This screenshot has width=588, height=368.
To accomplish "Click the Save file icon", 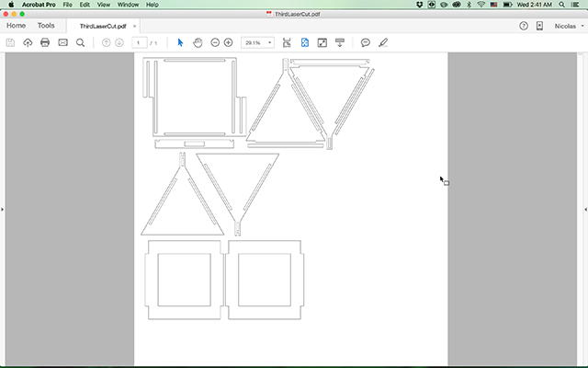I will pos(10,43).
